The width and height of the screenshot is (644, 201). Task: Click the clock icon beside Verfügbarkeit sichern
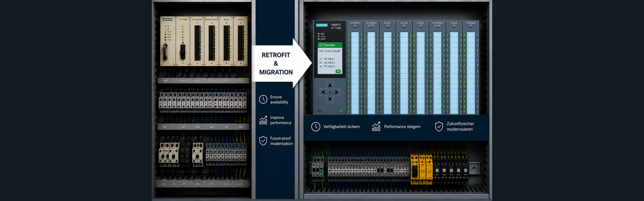click(x=316, y=126)
